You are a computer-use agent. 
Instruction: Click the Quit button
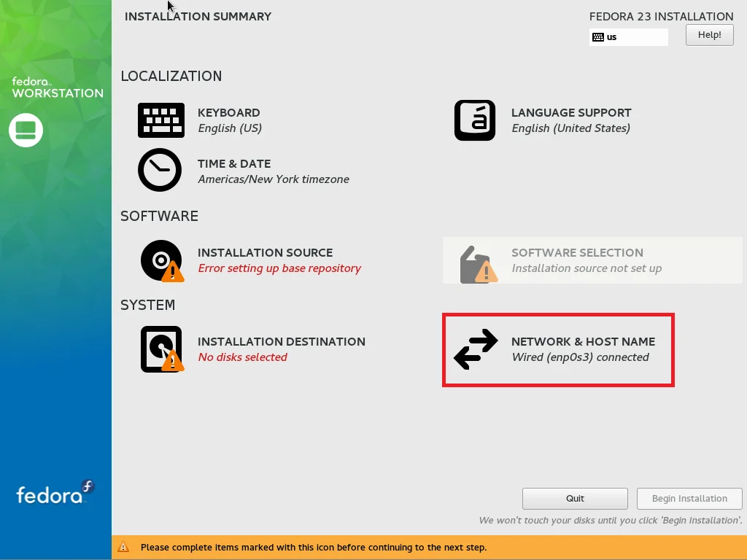(x=575, y=499)
